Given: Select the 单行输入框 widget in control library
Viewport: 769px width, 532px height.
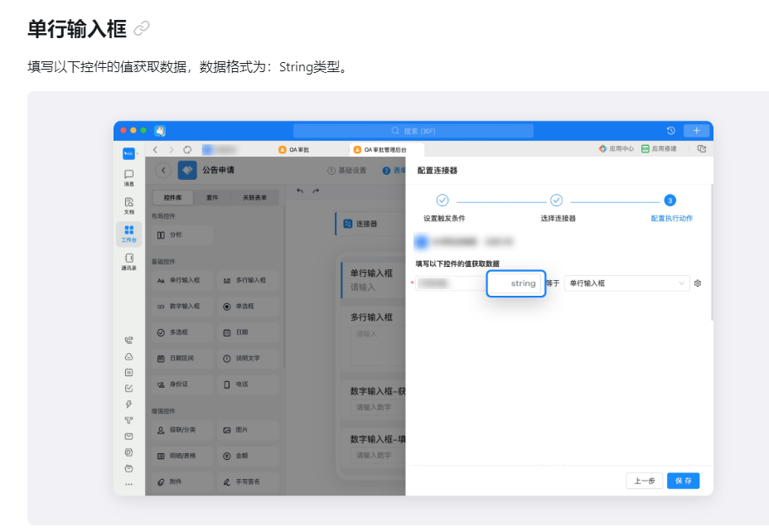Looking at the screenshot, I should click(x=182, y=280).
